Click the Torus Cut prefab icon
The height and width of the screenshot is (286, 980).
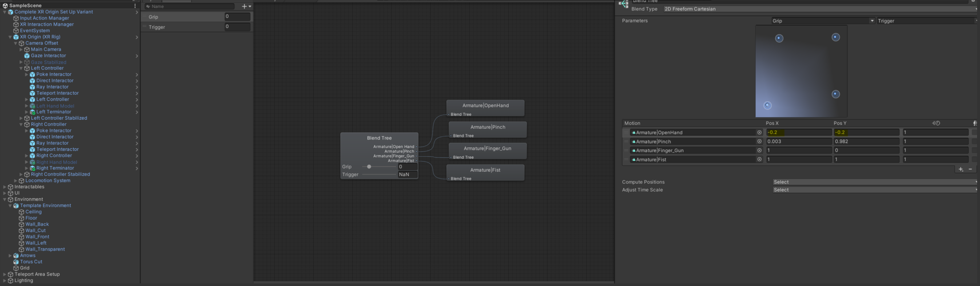coord(16,262)
